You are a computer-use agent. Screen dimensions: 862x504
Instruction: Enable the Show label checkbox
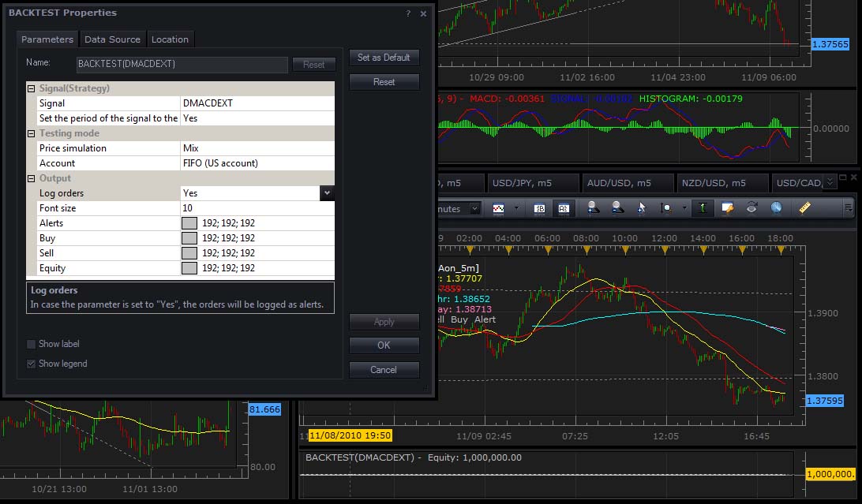tap(32, 344)
